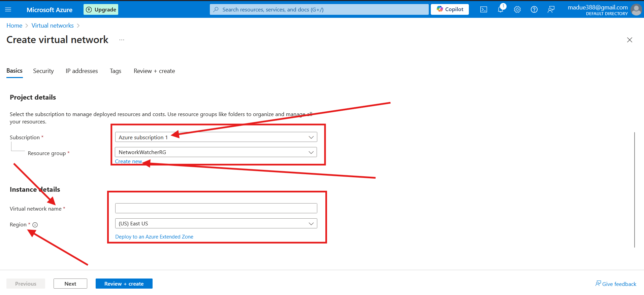Click the Copilot button
The width and height of the screenshot is (644, 295).
[450, 9]
